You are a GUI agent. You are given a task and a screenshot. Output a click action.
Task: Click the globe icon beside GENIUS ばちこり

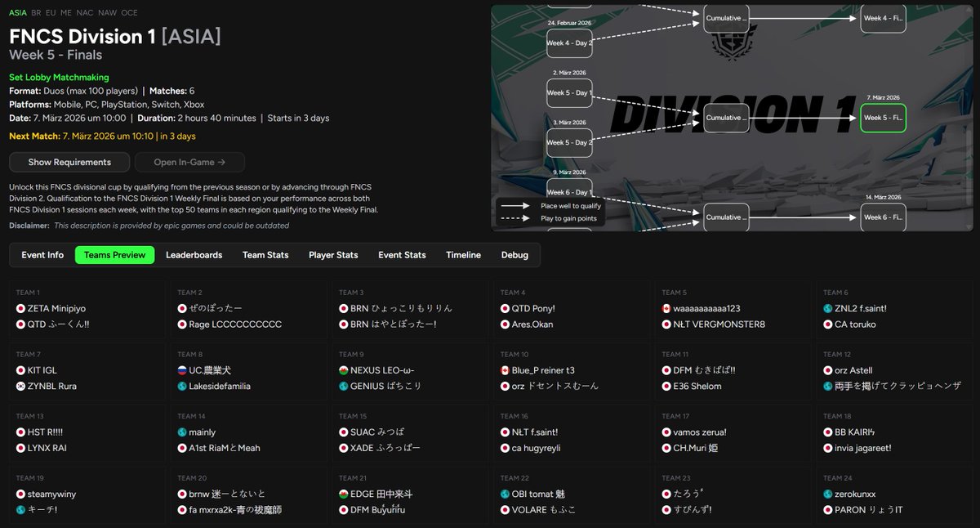tap(344, 386)
